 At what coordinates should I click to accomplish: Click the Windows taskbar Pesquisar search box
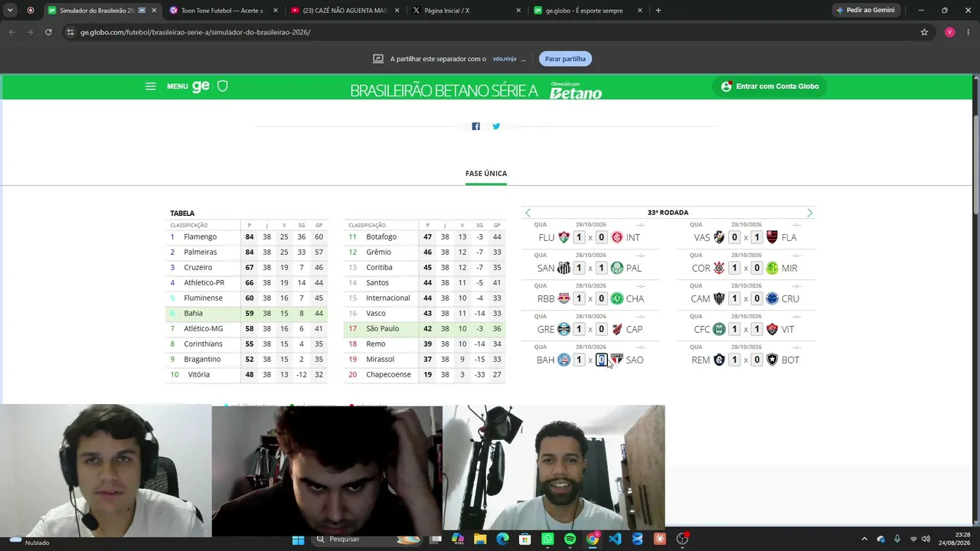point(366,539)
